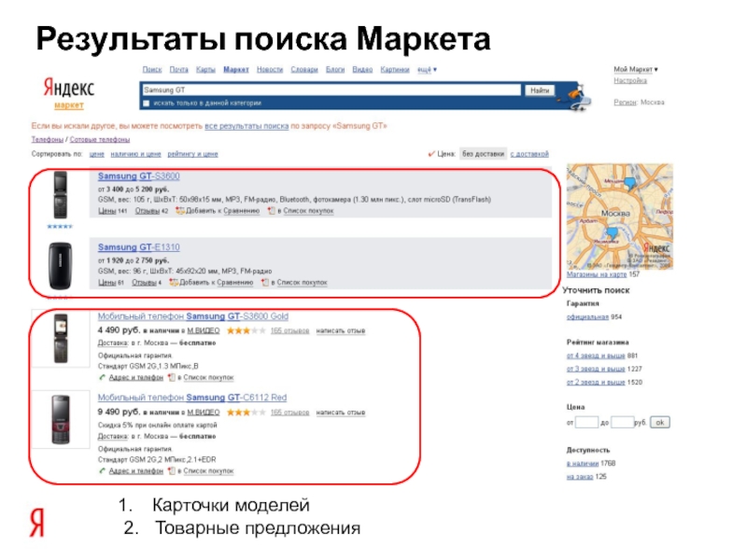The image size is (747, 560).
Task: Focus the Samsung GT search field
Action: pos(331,90)
